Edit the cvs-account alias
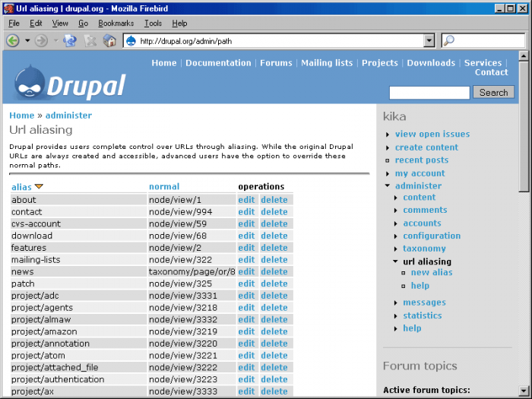Viewport: 532px width, 399px height. point(246,223)
